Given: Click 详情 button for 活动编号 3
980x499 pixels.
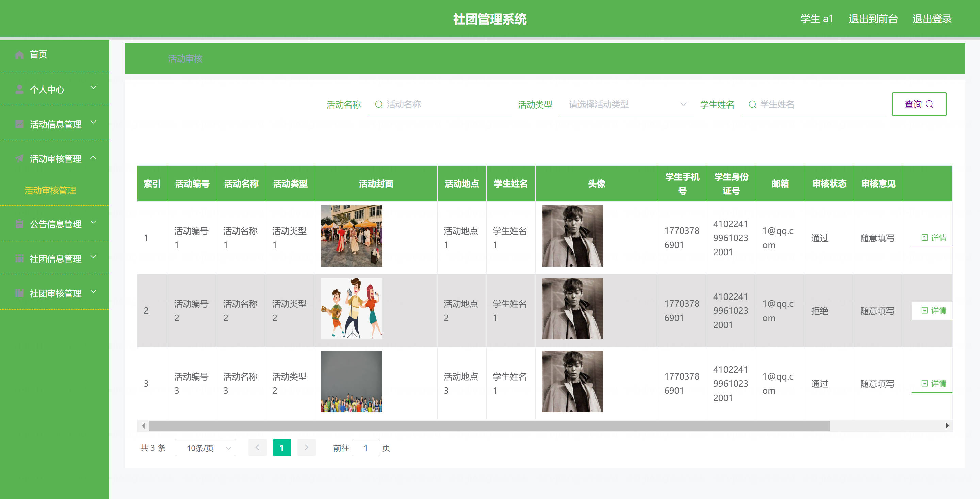Looking at the screenshot, I should click(933, 383).
